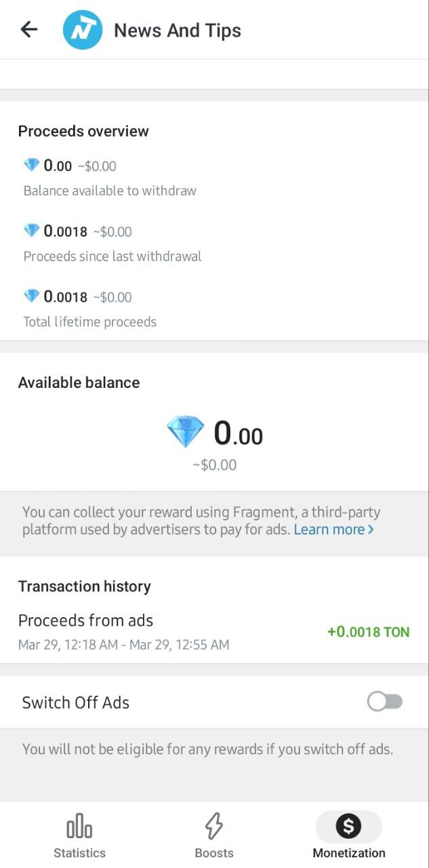Image resolution: width=429 pixels, height=868 pixels.
Task: Open the News And Tips channel avatar
Action: point(83,30)
